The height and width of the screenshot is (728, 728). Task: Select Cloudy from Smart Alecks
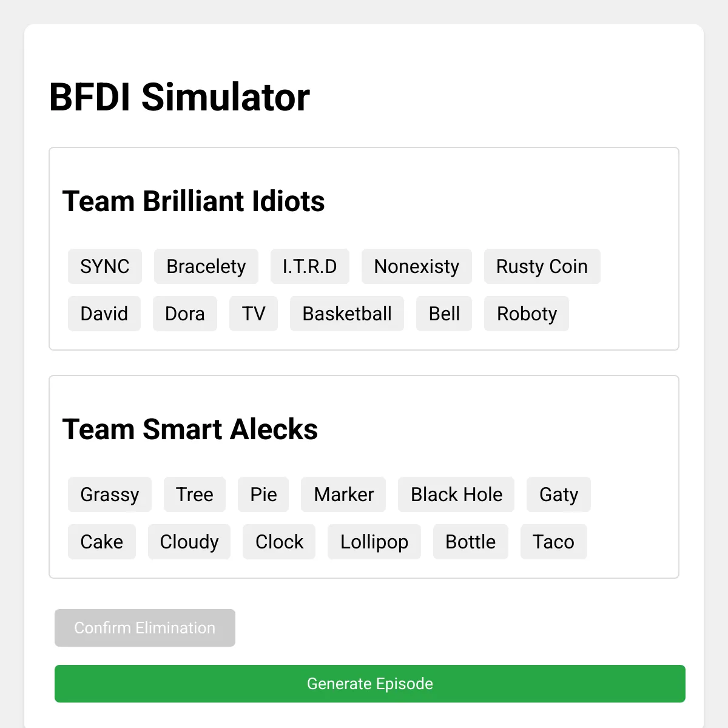coord(189,542)
